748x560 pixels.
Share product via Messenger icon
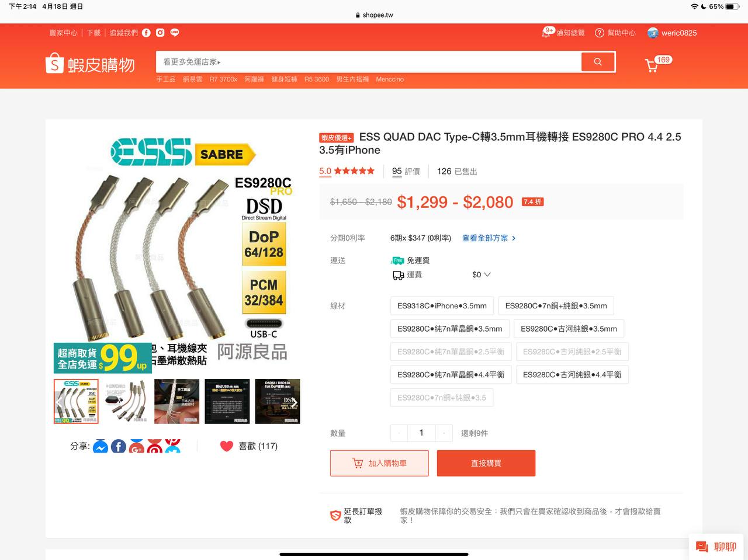(101, 447)
